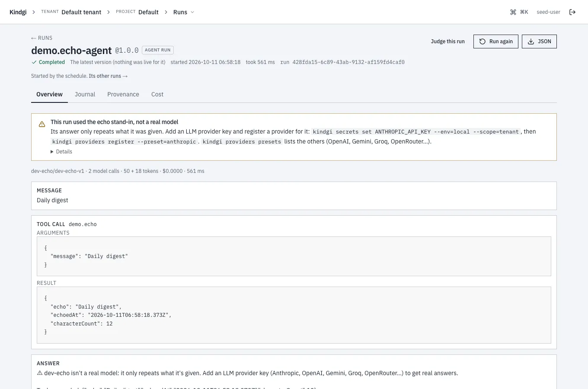
Task: Click the Completed checkmark status
Action: coord(48,62)
